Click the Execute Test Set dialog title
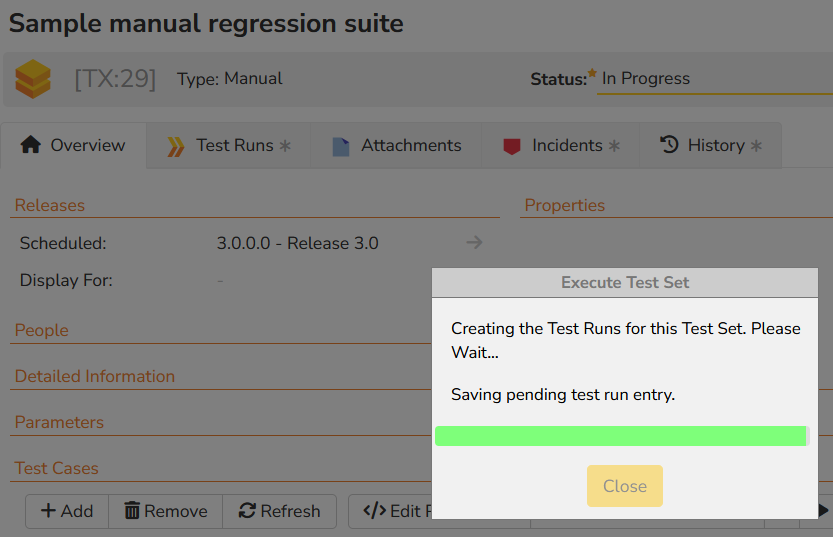 click(625, 283)
